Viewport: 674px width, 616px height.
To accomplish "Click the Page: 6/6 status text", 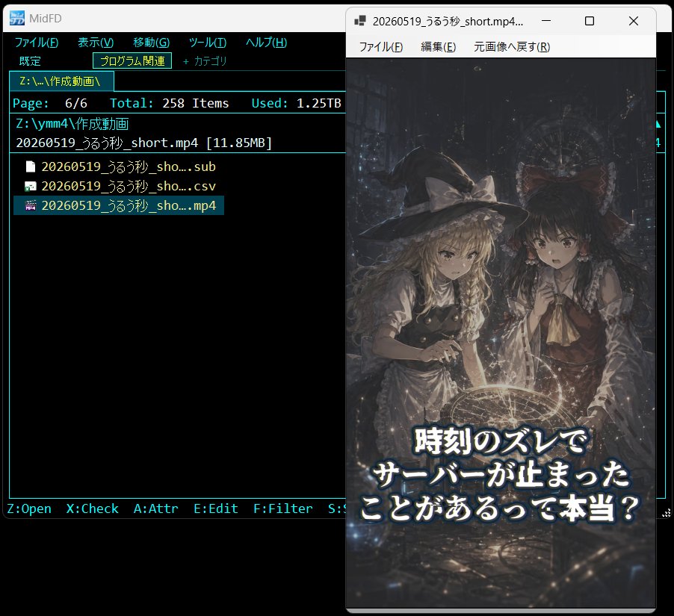I will click(50, 103).
